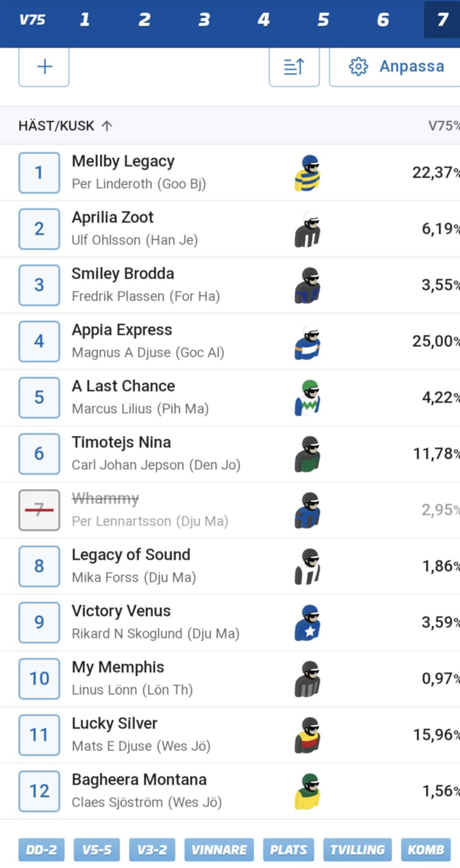Click the plus add button
Screen dimensions: 460x868
click(x=44, y=67)
